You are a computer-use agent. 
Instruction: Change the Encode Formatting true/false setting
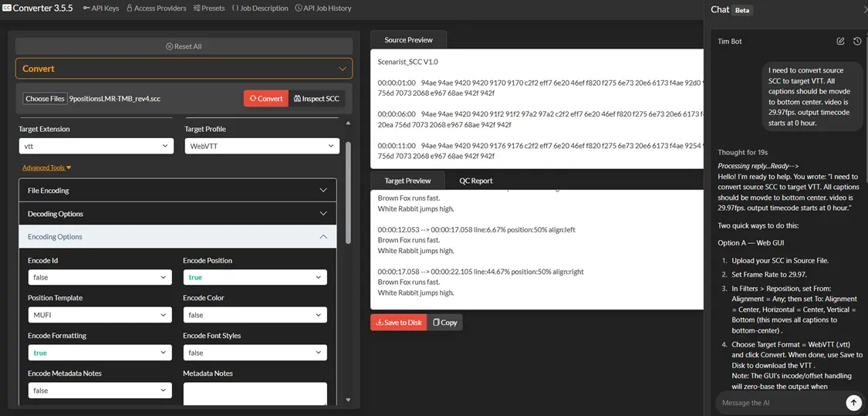point(100,353)
